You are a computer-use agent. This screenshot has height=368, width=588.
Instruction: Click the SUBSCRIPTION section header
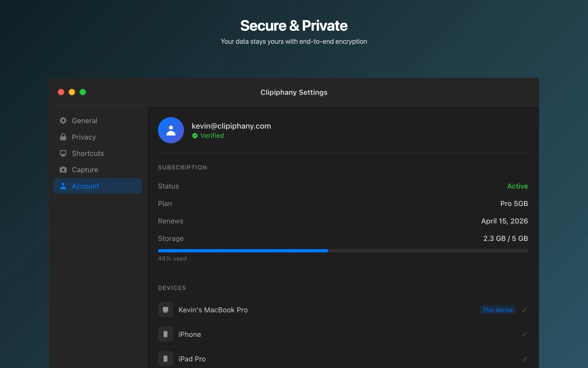point(183,167)
